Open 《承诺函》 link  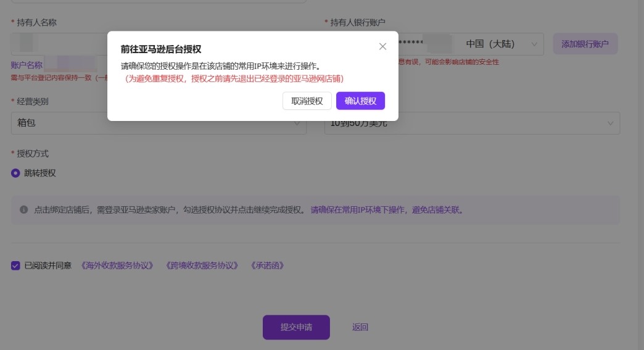pyautogui.click(x=267, y=265)
